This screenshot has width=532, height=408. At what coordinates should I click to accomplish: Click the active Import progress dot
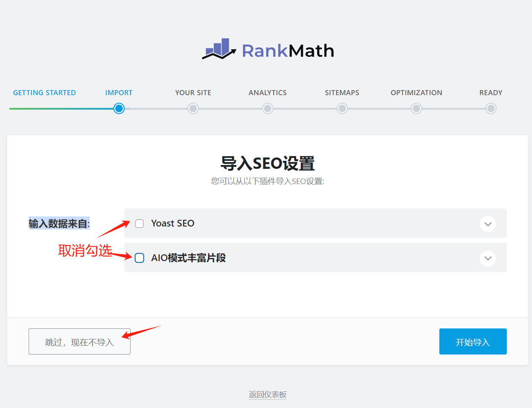(119, 109)
